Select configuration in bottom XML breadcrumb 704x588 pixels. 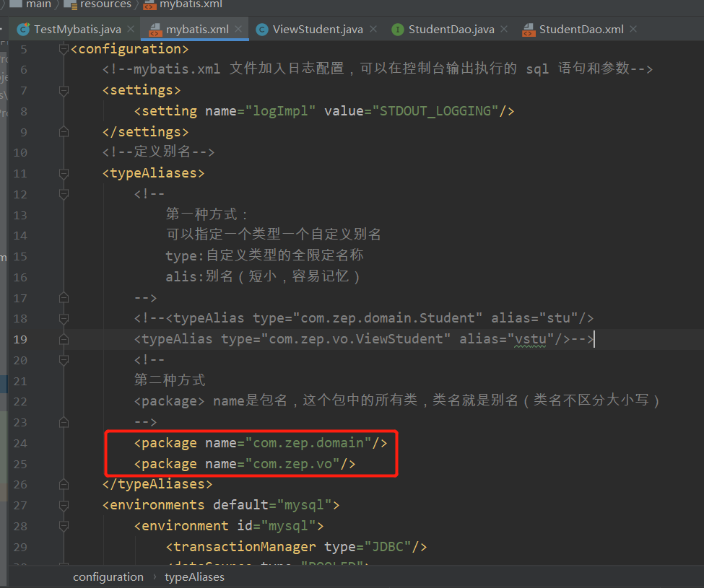pyautogui.click(x=108, y=576)
